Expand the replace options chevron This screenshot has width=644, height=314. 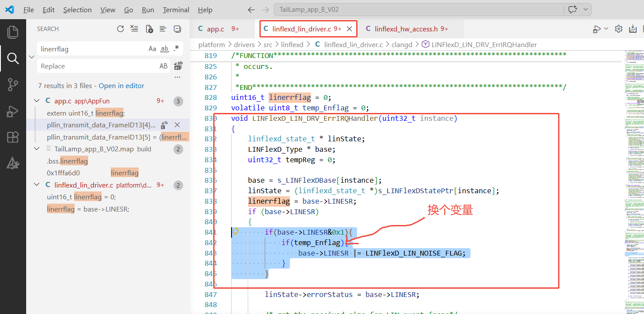coord(31,57)
